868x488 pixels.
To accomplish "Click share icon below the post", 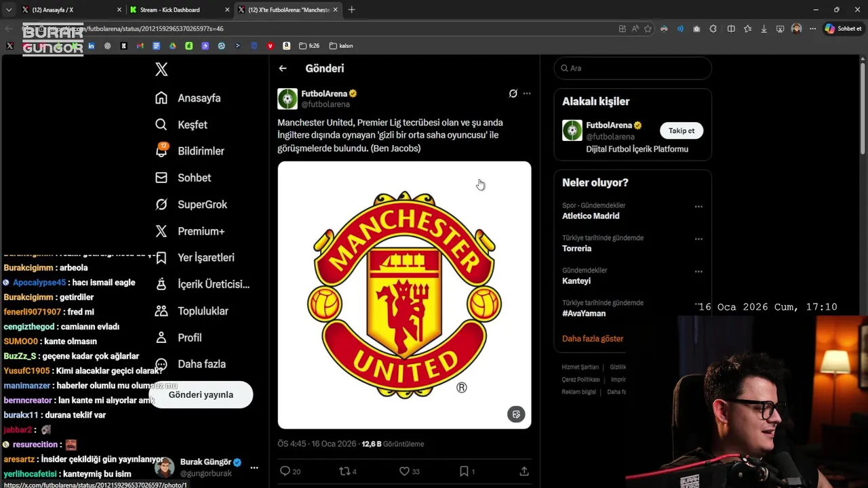I will (x=524, y=471).
